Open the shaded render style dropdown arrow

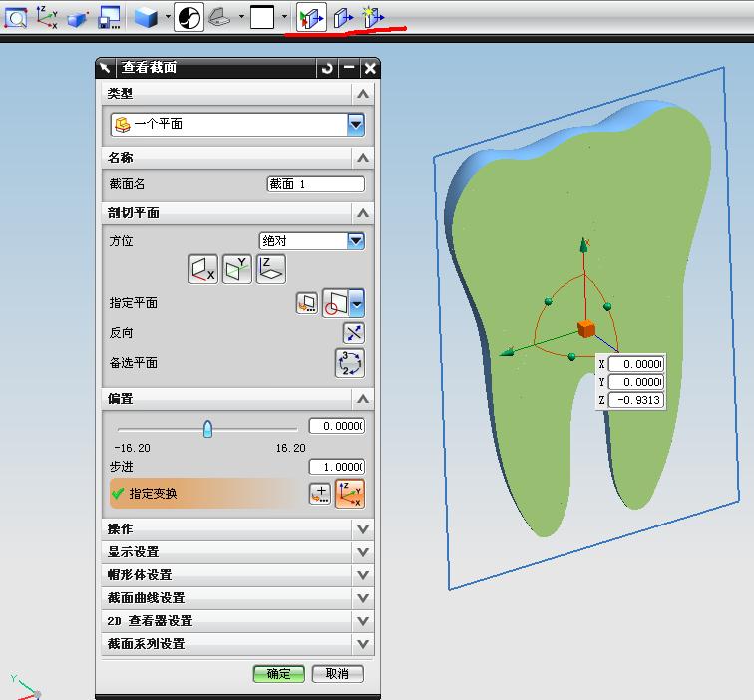coord(168,17)
